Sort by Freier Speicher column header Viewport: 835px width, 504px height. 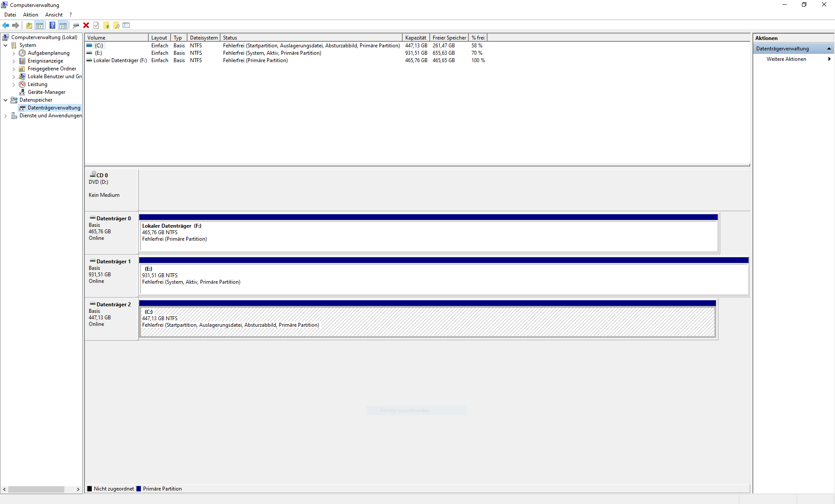pyautogui.click(x=449, y=38)
